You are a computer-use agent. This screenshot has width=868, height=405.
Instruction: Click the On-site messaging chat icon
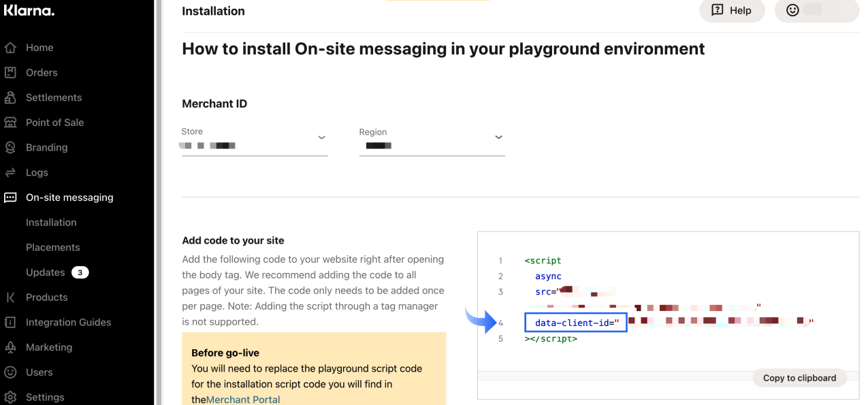tap(10, 197)
